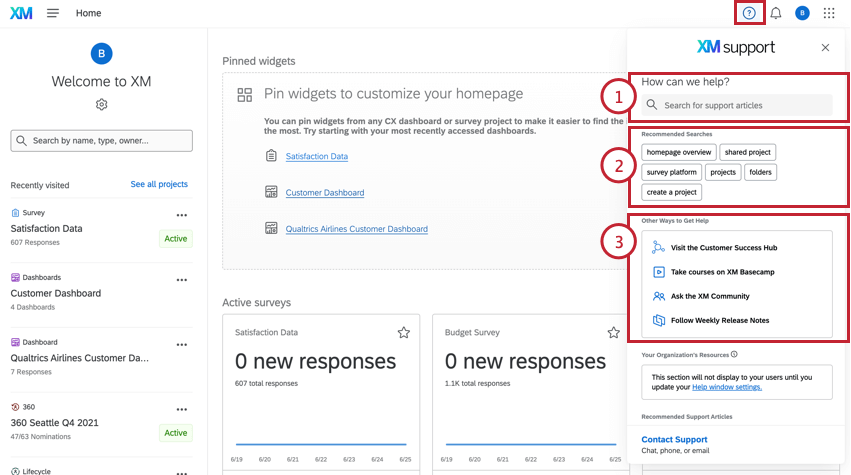Open Satisfaction Data in Recently visited
Viewport: 851px width, 475px height.
(47, 229)
